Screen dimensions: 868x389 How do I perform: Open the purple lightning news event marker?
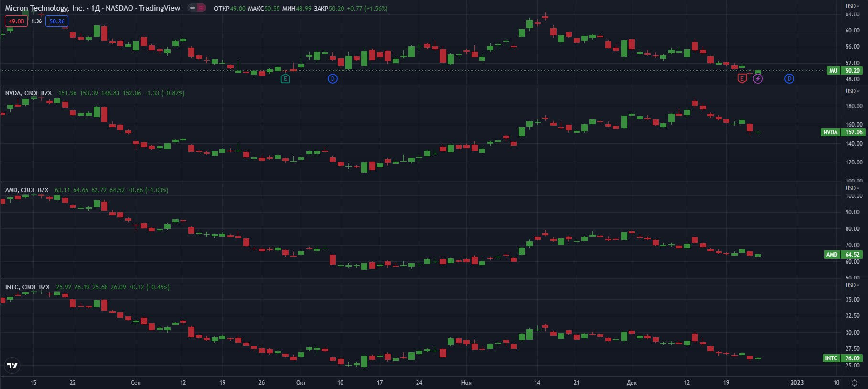tap(758, 78)
